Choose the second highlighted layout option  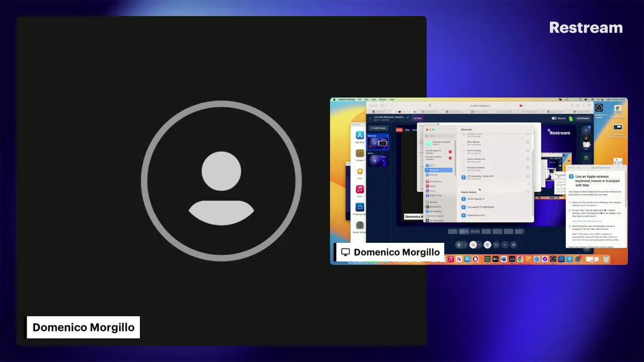tap(464, 231)
